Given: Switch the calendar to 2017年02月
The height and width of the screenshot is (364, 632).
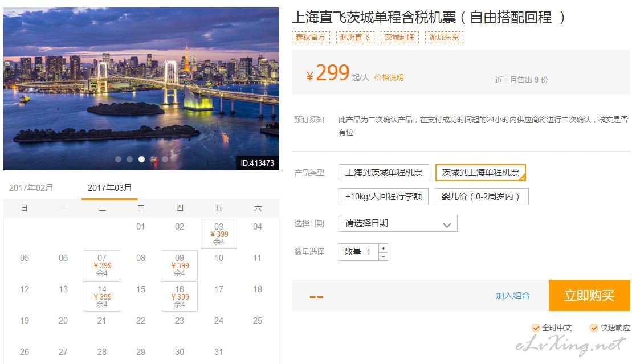Looking at the screenshot, I should (x=31, y=188).
